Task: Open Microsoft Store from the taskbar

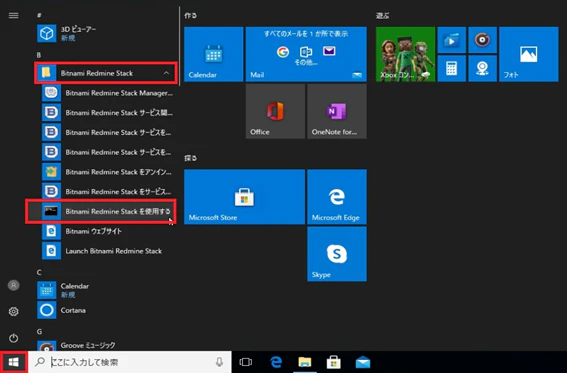Action: [333, 362]
